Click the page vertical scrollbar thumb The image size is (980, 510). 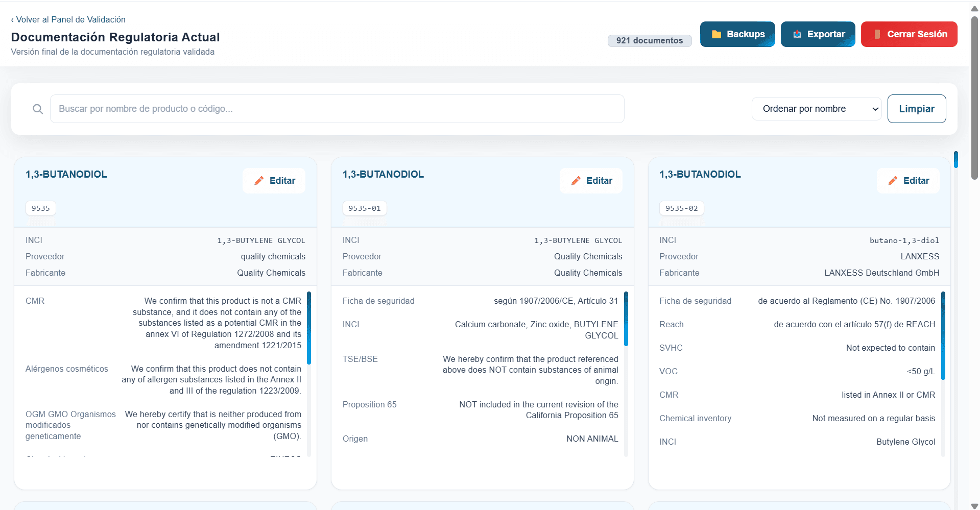[974, 97]
